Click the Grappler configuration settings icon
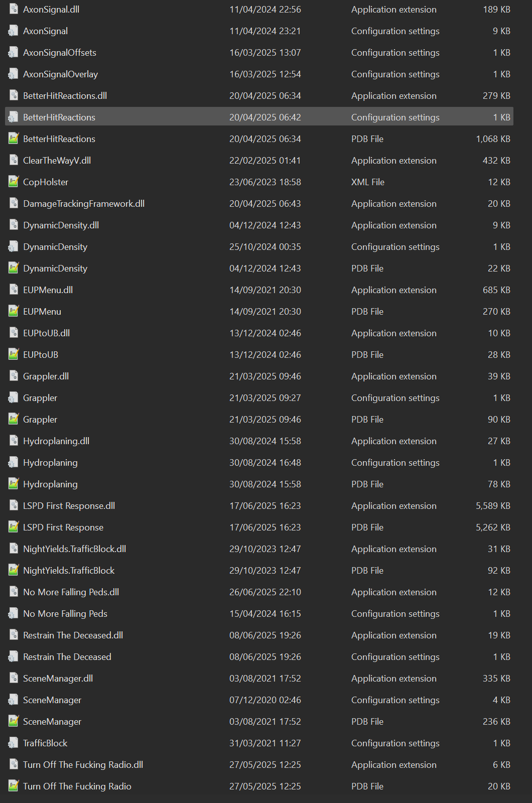 [x=14, y=398]
